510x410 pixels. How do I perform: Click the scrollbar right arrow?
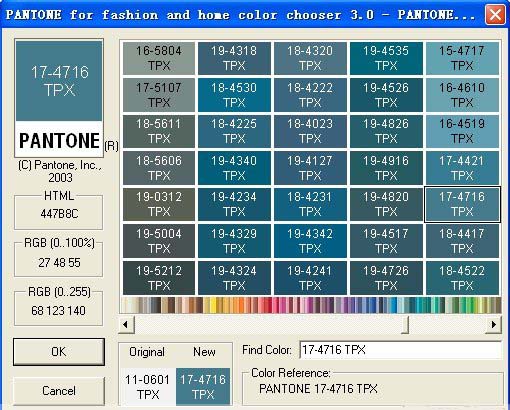tap(493, 324)
